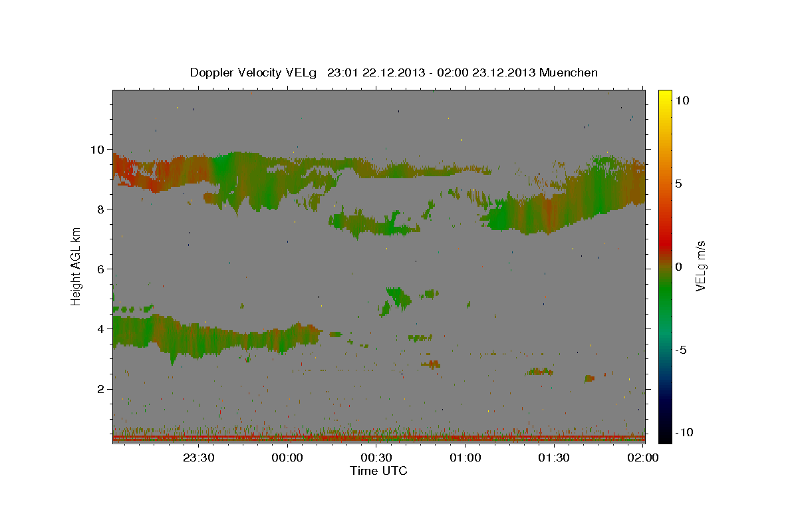Select the 00:00 time tick label
This screenshot has height=532, width=798.
pos(288,458)
